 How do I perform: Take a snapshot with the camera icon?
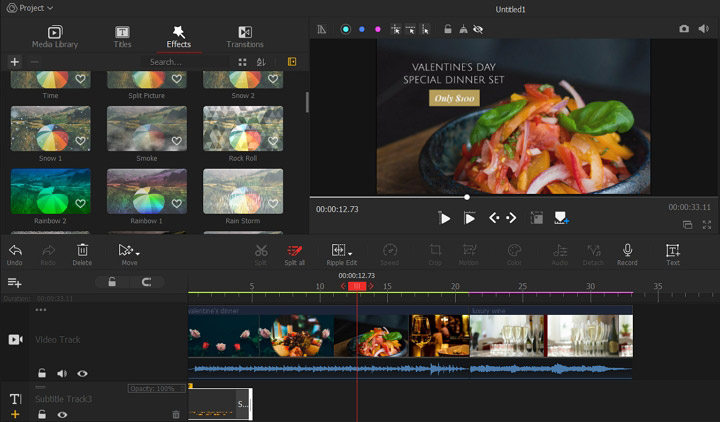pyautogui.click(x=684, y=29)
